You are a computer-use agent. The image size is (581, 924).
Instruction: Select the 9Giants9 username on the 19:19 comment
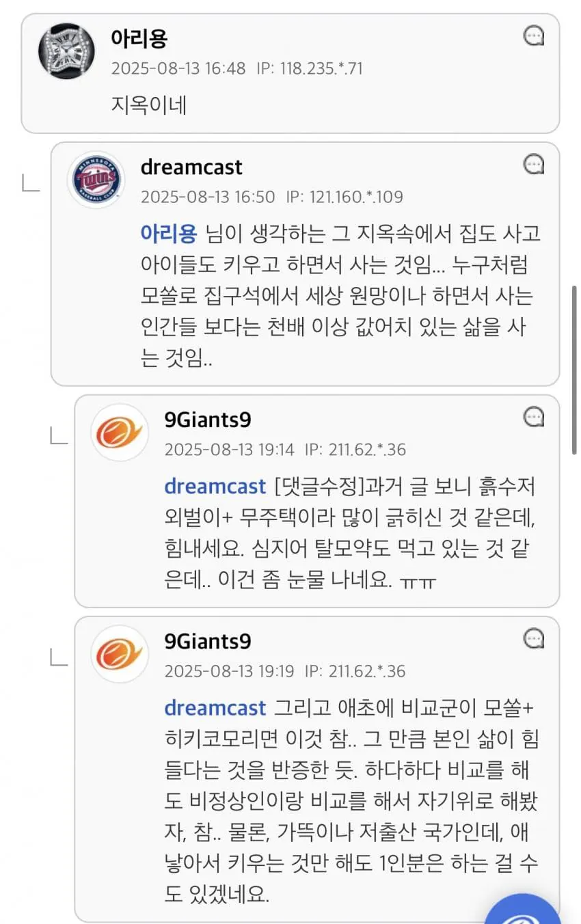(208, 641)
